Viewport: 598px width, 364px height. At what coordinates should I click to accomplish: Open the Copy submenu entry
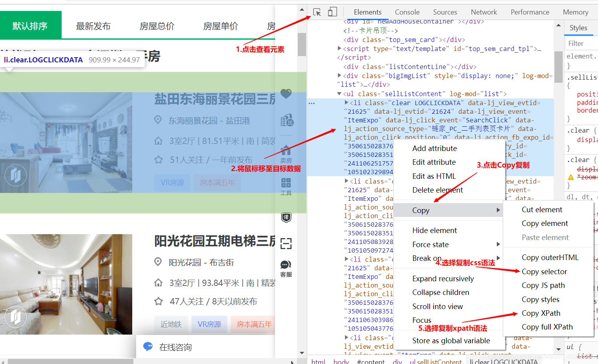tap(448, 210)
